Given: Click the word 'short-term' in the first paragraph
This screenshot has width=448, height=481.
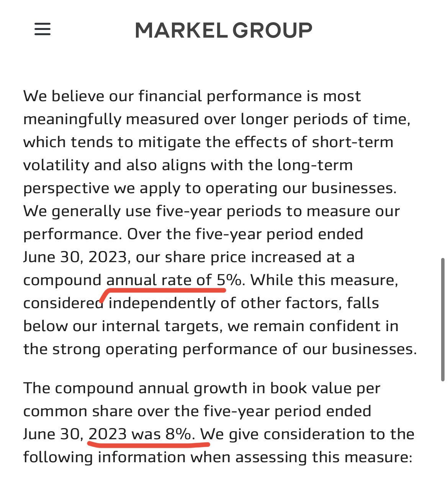Looking at the screenshot, I should point(353,142).
